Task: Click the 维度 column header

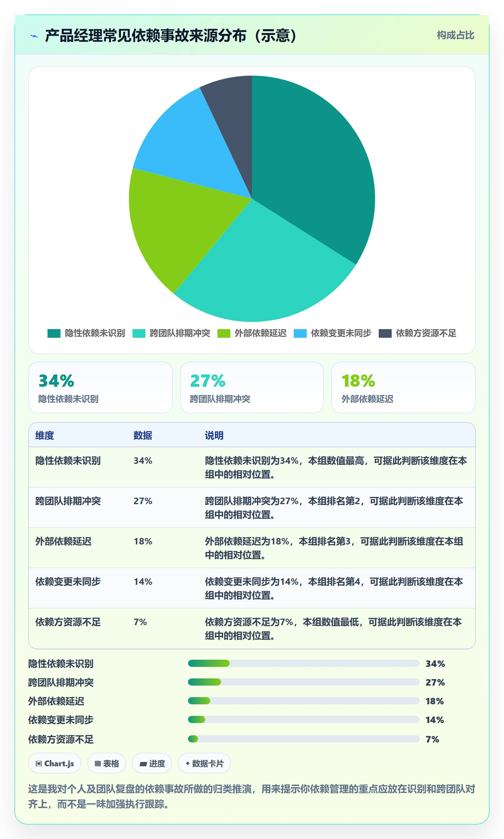Action: [45, 435]
